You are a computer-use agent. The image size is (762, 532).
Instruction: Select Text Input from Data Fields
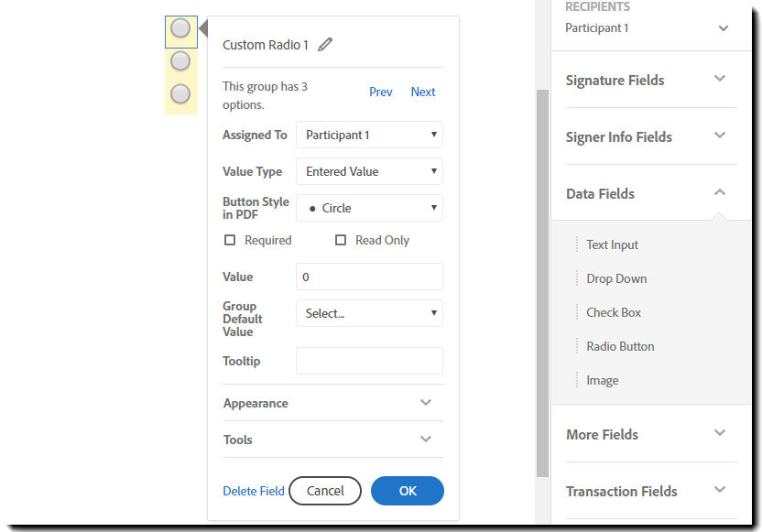pyautogui.click(x=613, y=244)
